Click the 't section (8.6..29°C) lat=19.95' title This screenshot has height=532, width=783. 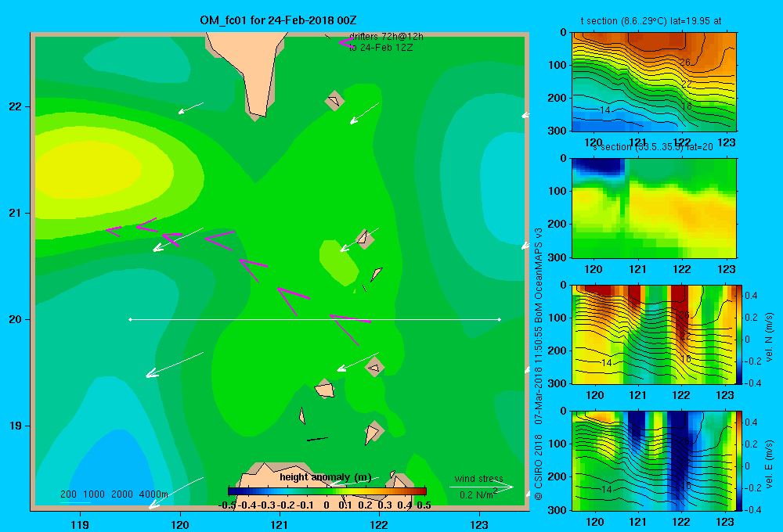click(x=651, y=21)
